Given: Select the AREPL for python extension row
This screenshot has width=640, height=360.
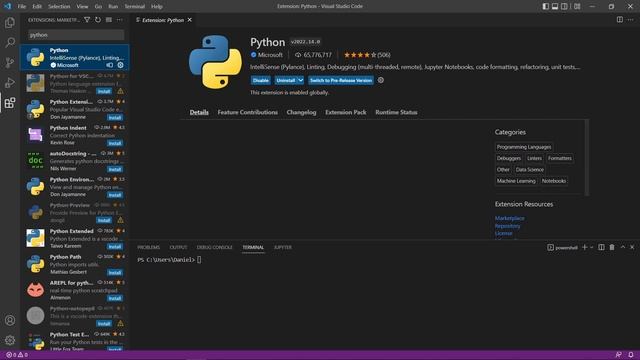Looking at the screenshot, I should coord(75,290).
